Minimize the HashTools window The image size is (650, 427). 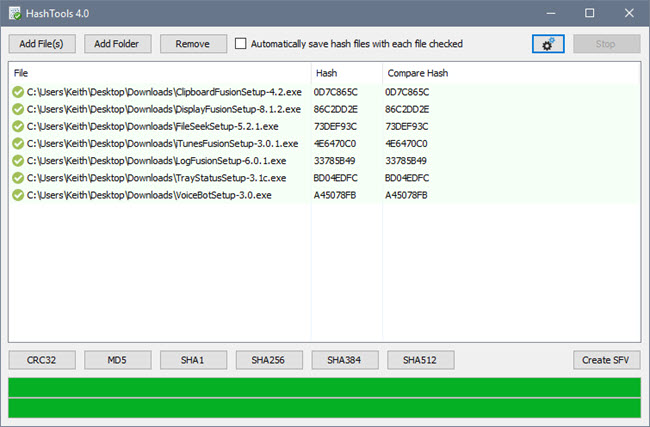coord(551,13)
